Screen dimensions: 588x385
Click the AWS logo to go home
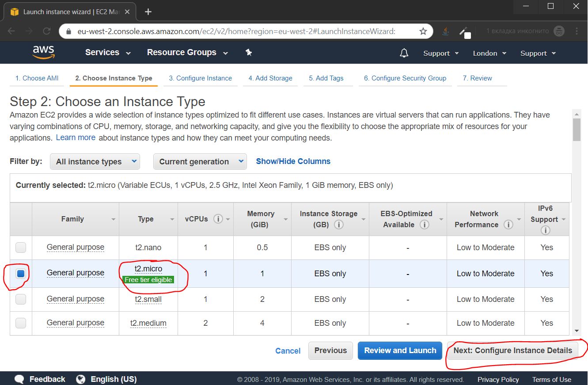[x=43, y=52]
